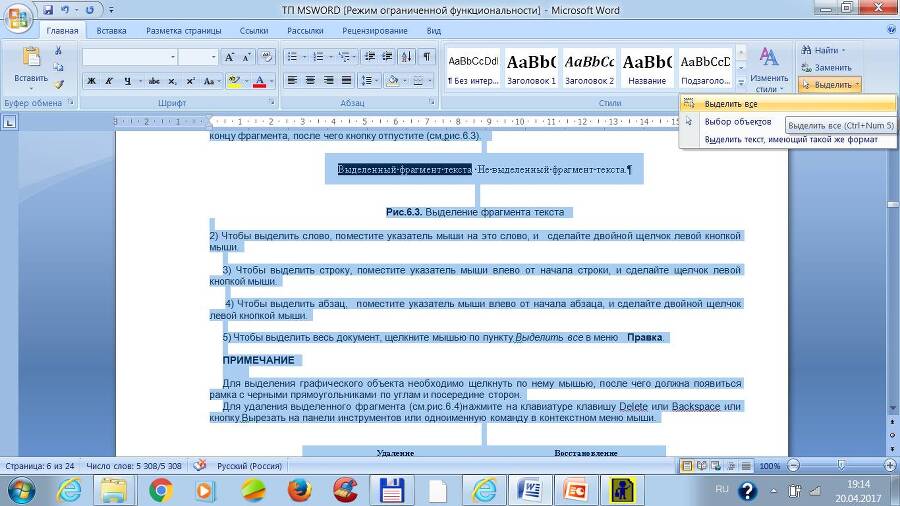Align text left
Viewport: 900px width, 506px height.
293,81
